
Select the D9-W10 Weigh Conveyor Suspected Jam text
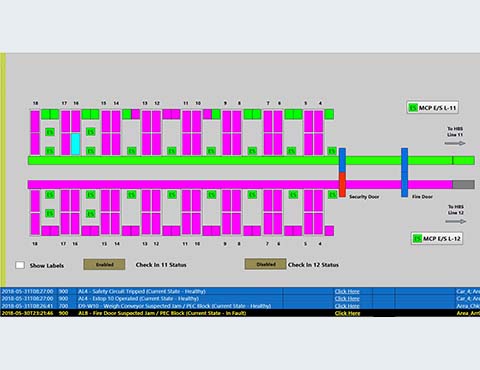174,306
